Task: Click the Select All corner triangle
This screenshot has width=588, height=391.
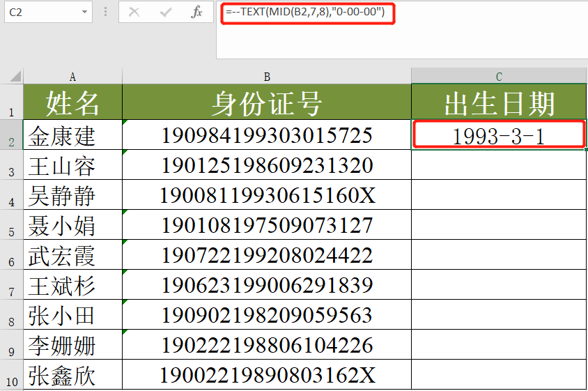Action: click(x=15, y=76)
